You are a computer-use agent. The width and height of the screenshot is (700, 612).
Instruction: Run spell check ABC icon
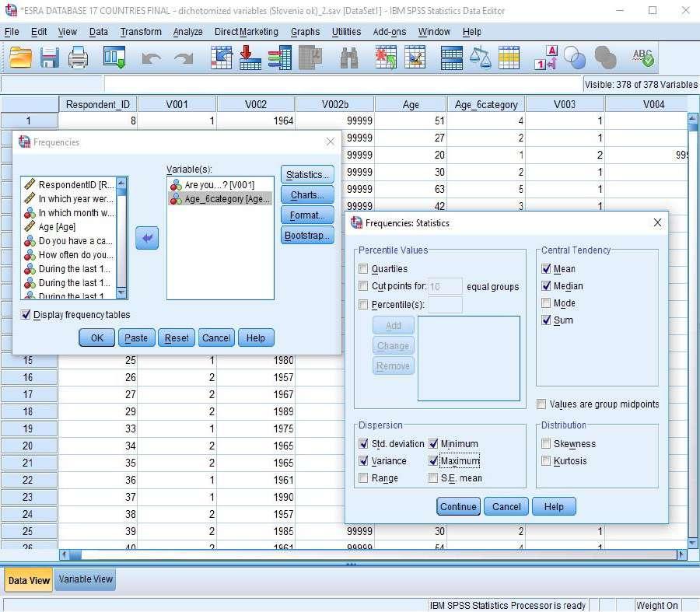click(643, 58)
